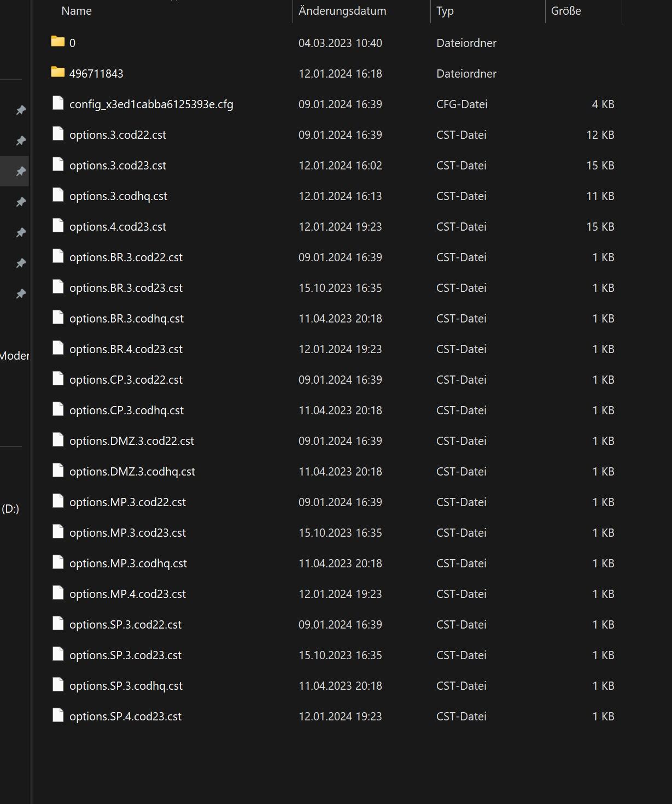Select the options.SP.4.cod23.cst file icon
672x804 pixels.
point(58,715)
